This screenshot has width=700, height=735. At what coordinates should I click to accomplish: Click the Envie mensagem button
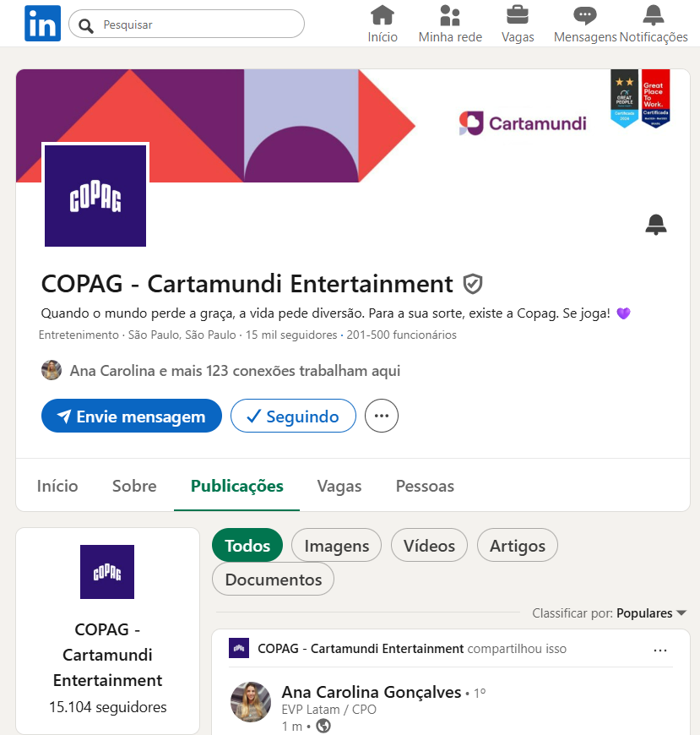(x=132, y=416)
